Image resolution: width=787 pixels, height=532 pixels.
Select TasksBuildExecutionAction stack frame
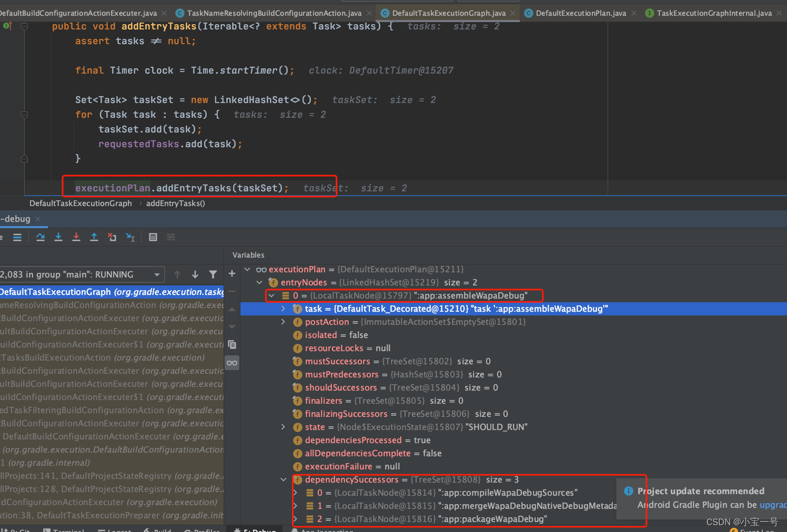(x=112, y=357)
